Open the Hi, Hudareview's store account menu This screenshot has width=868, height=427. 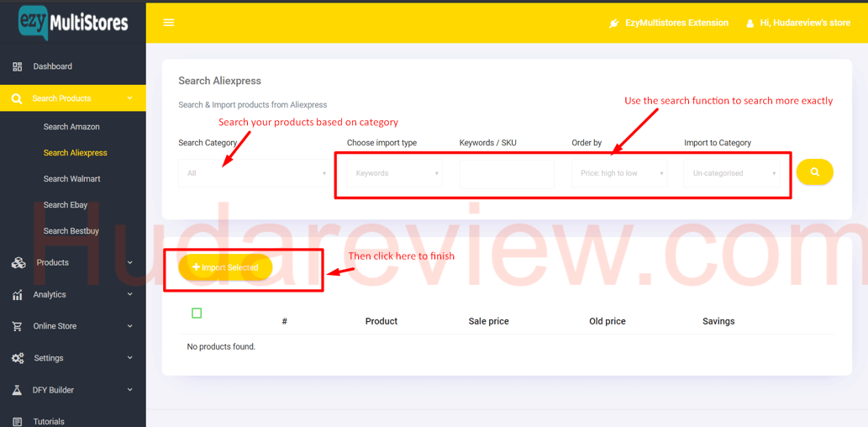[x=806, y=23]
